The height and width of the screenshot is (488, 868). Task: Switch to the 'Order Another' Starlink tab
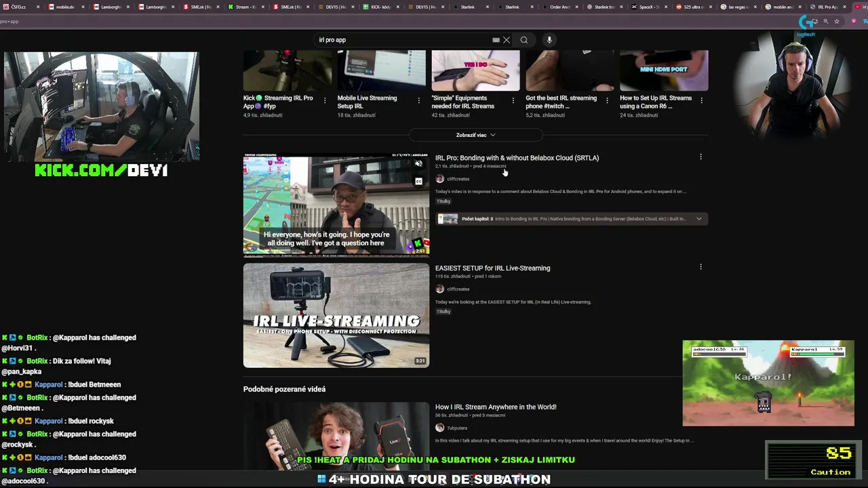559,7
